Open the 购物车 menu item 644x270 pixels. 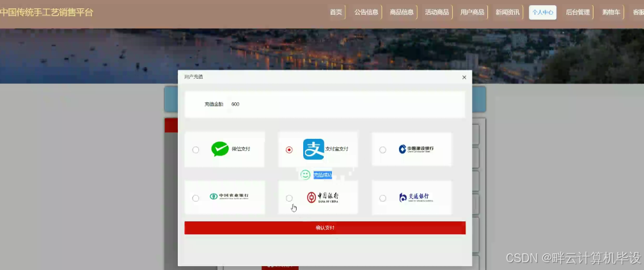pyautogui.click(x=611, y=12)
